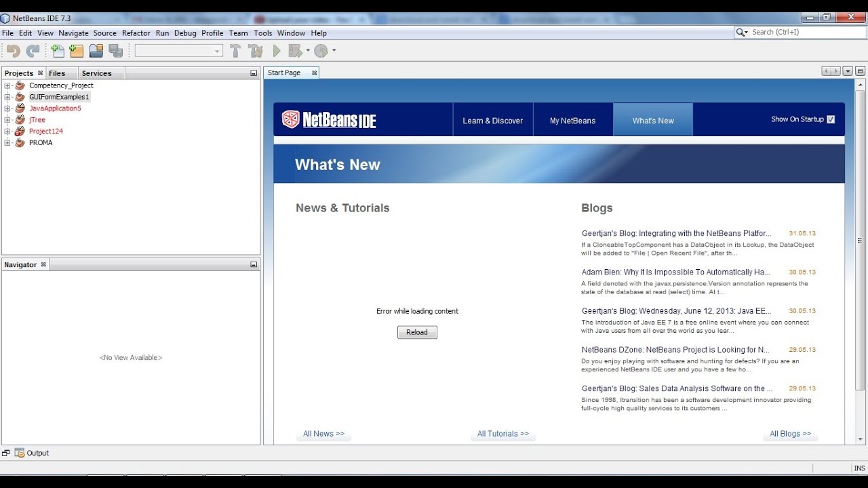Viewport: 868px width, 488px height.
Task: Minimize the Navigator panel
Action: (254, 265)
